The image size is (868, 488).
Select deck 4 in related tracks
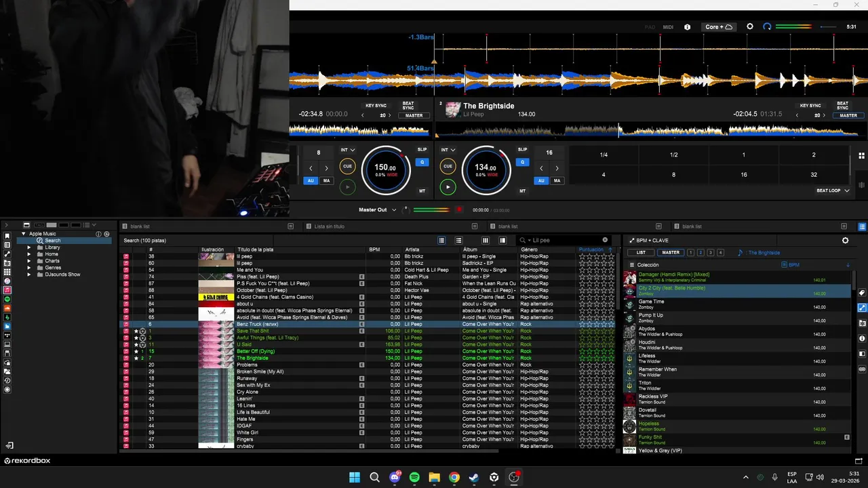[720, 253]
